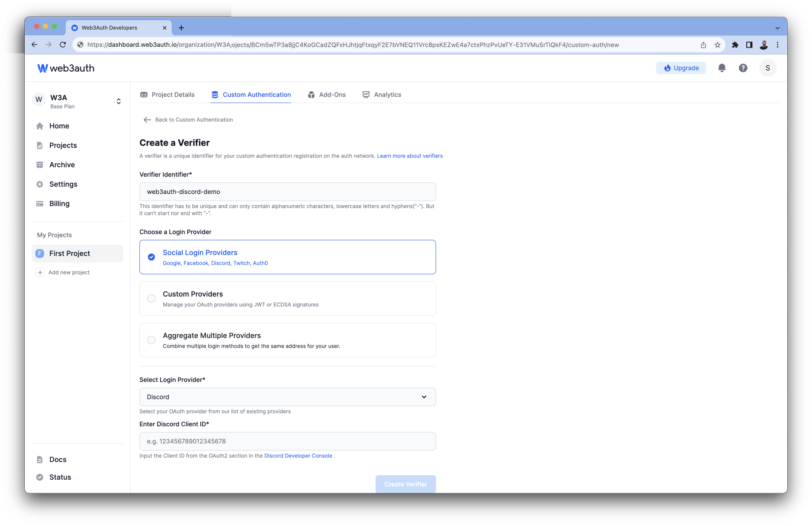This screenshot has height=526, width=812.
Task: Toggle browser side panel icon
Action: 749,45
